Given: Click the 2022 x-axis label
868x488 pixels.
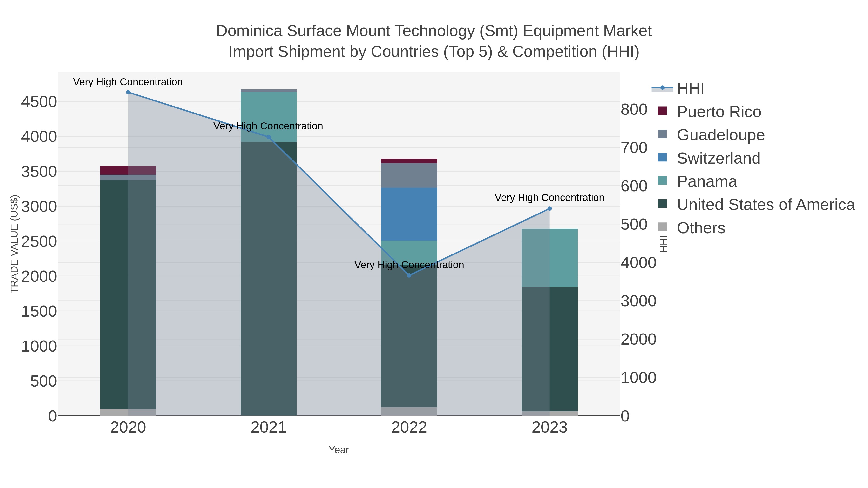Looking at the screenshot, I should pos(409,428).
